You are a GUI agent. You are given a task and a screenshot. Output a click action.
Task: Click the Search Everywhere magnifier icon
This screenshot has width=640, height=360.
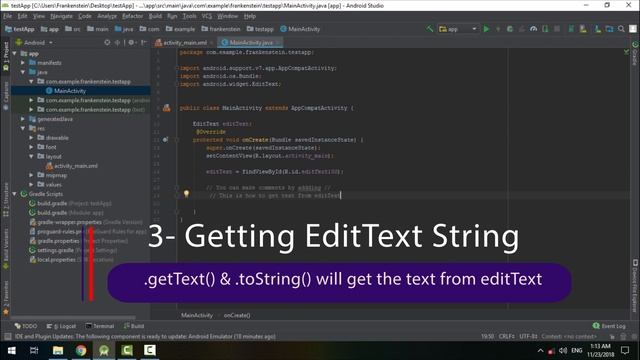click(x=621, y=29)
